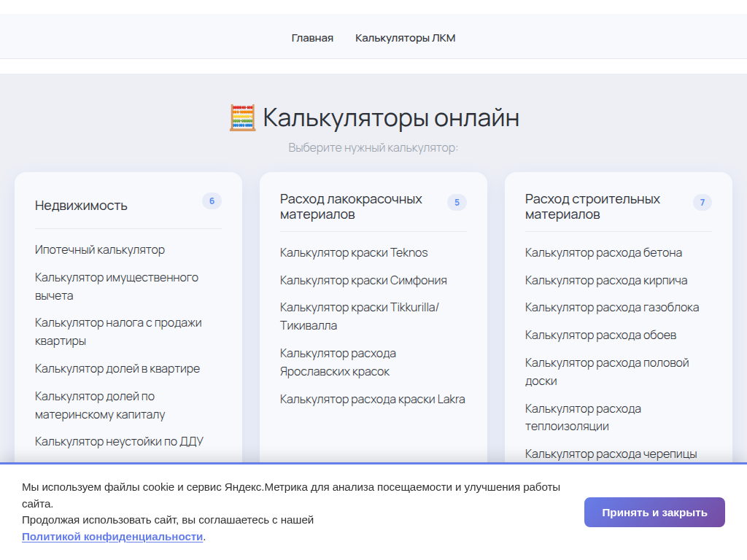Open Калькулятор краски Teknos

(354, 253)
